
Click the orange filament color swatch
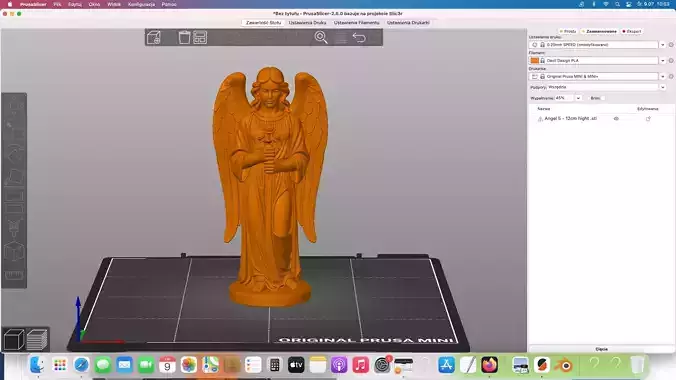click(535, 61)
